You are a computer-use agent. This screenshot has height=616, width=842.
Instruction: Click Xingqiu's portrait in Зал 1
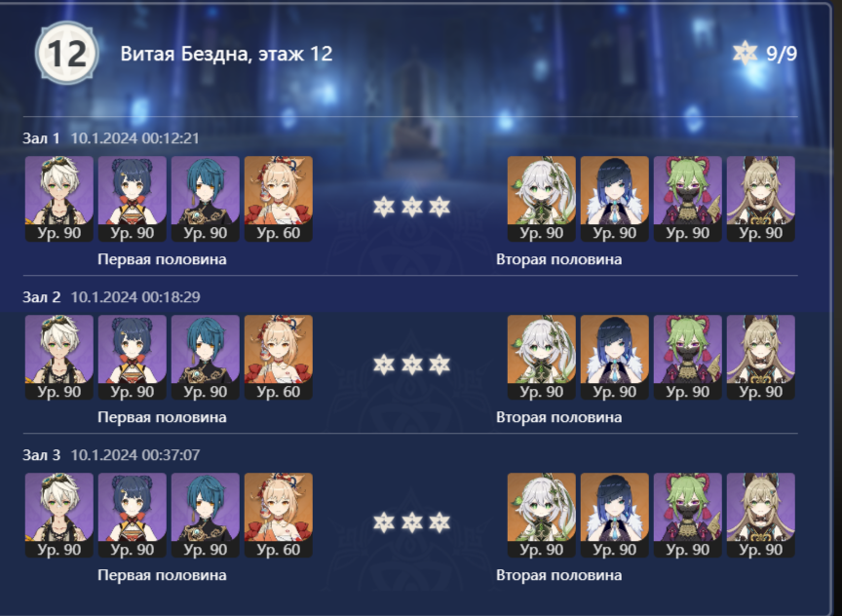205,199
